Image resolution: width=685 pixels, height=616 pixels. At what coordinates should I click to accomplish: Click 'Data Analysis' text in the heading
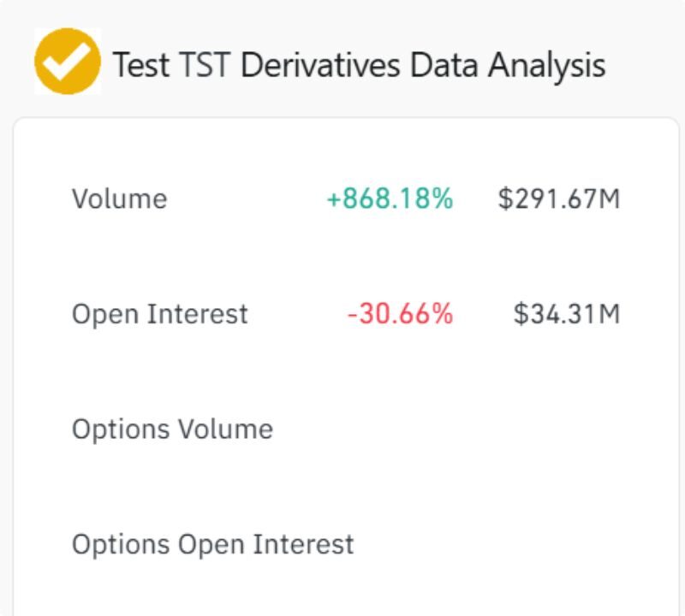pyautogui.click(x=508, y=66)
